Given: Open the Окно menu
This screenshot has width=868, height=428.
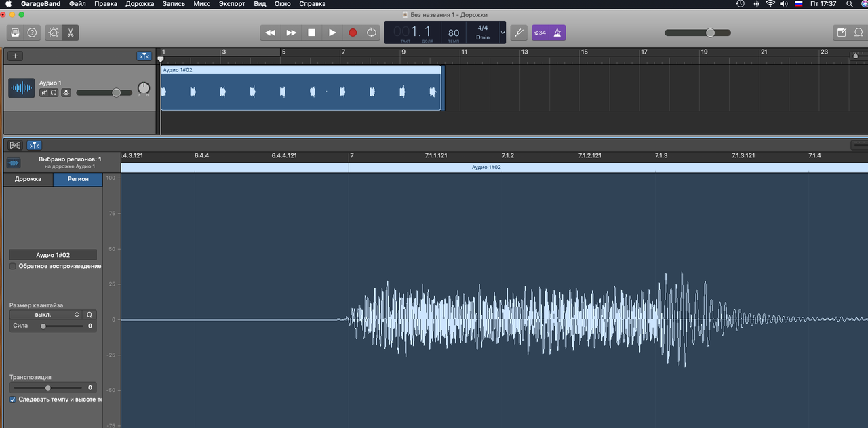Looking at the screenshot, I should pos(283,4).
